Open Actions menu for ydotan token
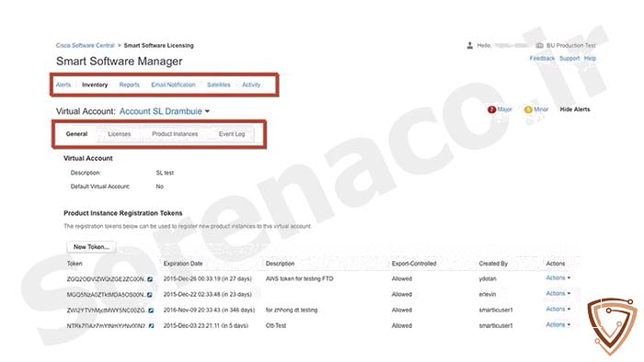Screen dimensions: 644x362 (x=558, y=278)
